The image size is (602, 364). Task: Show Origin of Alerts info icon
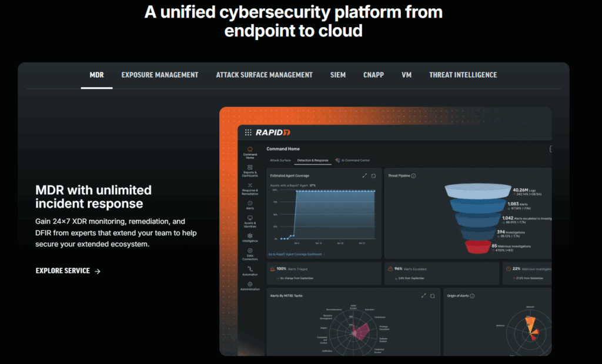tap(472, 296)
